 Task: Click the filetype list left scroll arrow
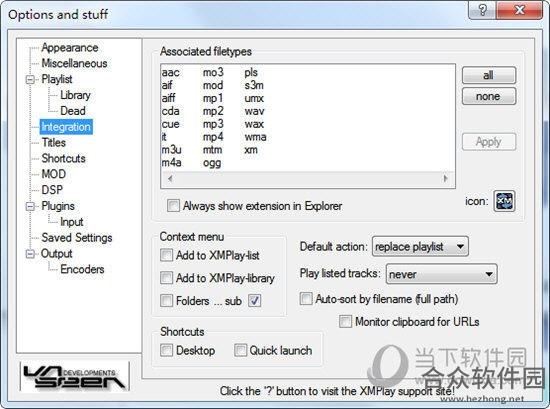170,178
